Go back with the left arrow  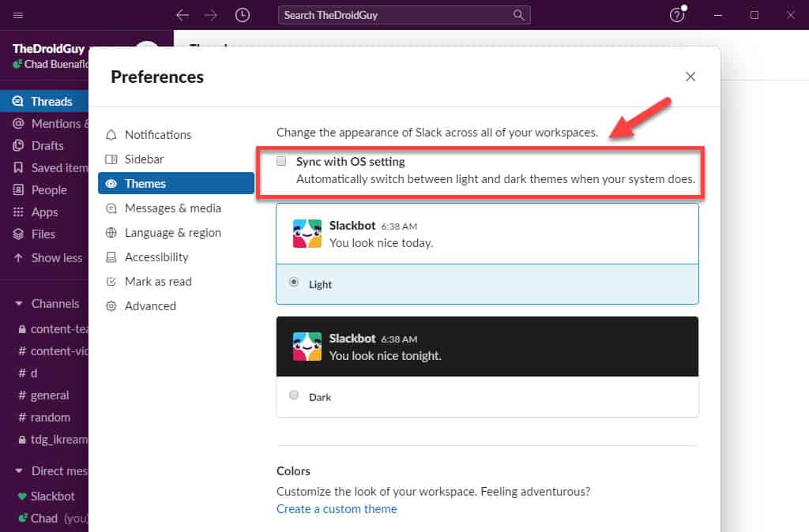(x=182, y=15)
